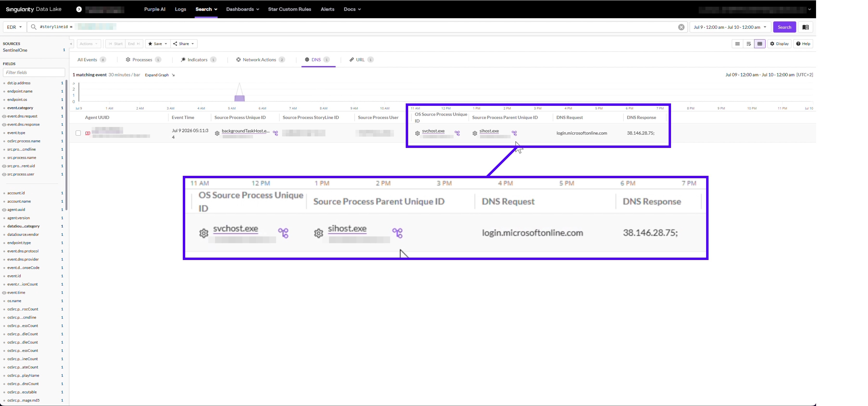This screenshot has width=868, height=406.
Task: Open storyline graph next to svchost.exe
Action: pyautogui.click(x=457, y=133)
